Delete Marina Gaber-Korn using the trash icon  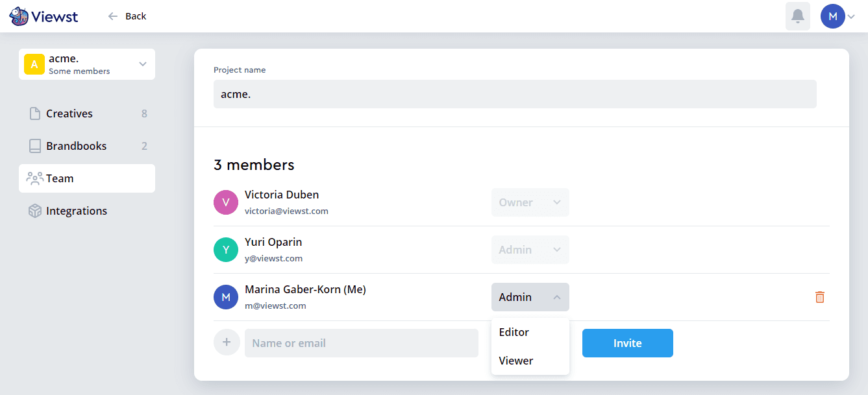click(819, 296)
